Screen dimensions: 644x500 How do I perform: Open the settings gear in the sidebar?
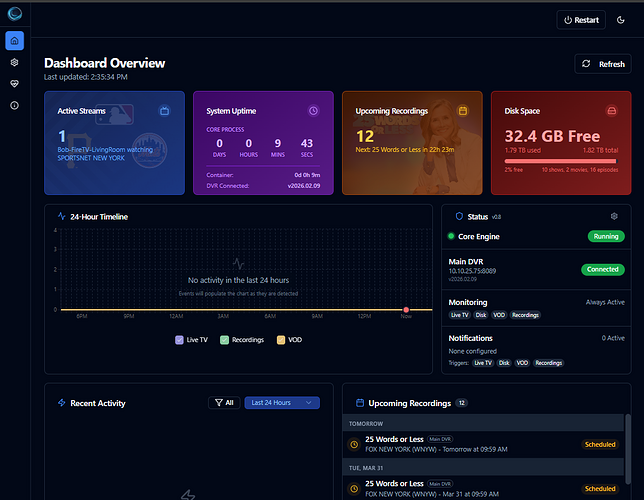(15, 62)
